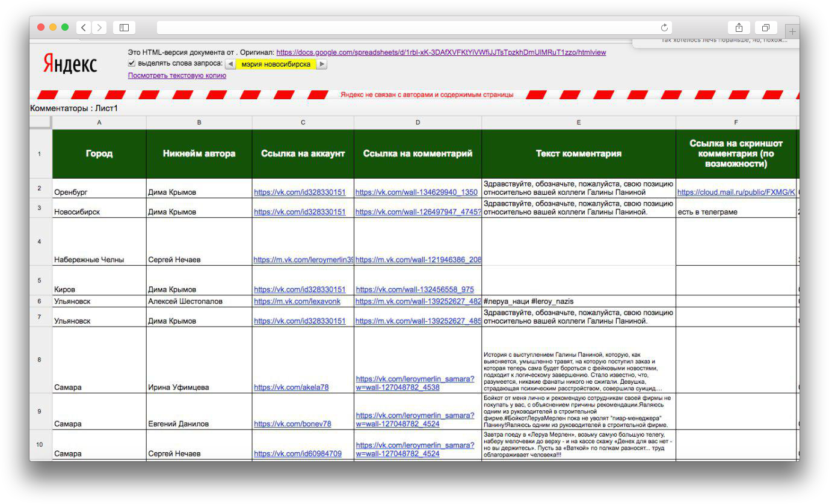Open comment link wall-126497947_4745

pos(418,212)
